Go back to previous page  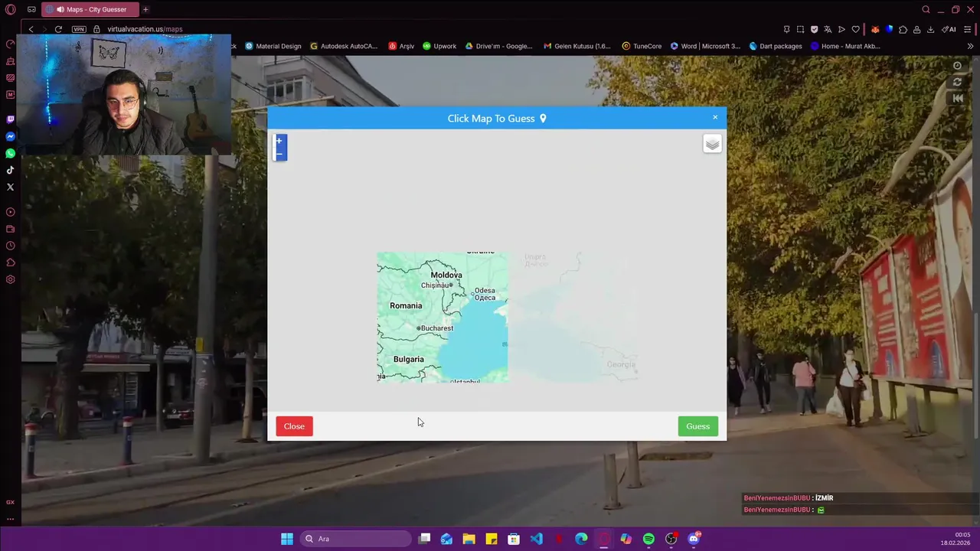31,29
